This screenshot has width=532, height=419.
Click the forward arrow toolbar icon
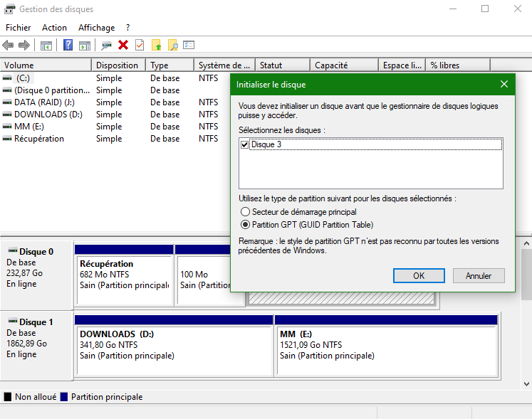click(24, 46)
